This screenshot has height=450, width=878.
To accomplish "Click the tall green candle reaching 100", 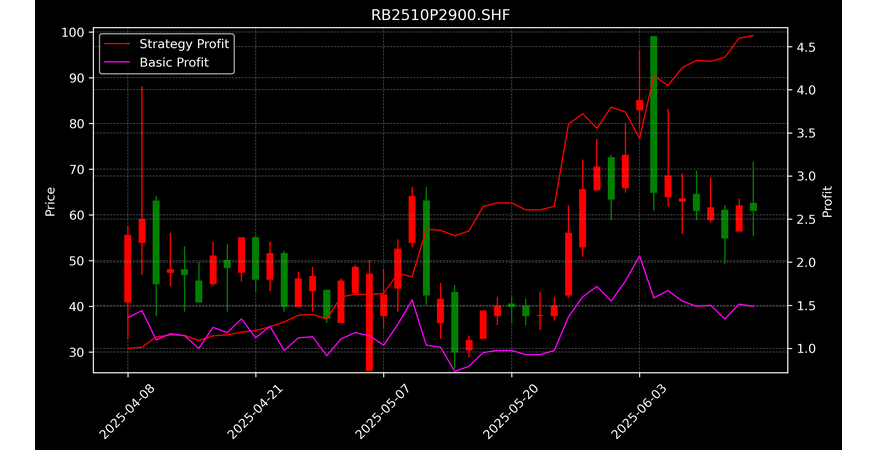I will [653, 115].
